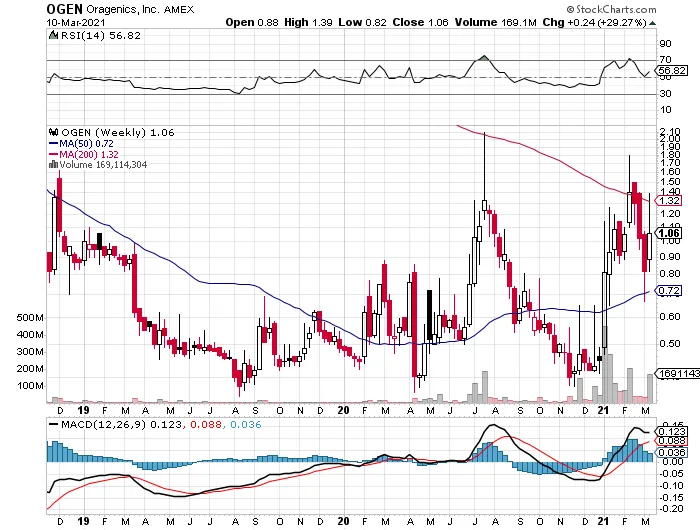Select the blue MA(50) legend line marker

(53, 144)
